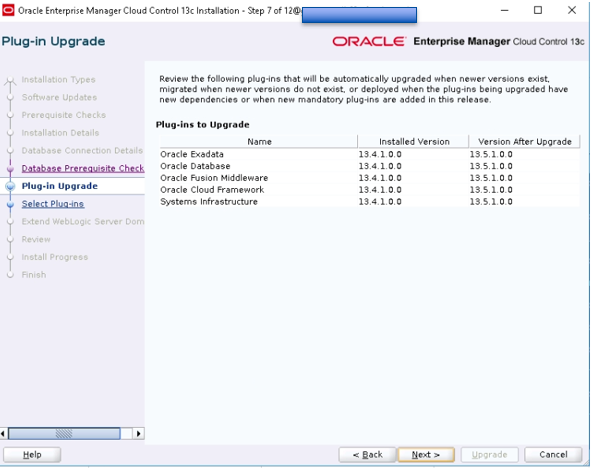Click the Review step
The height and width of the screenshot is (470, 594).
coord(36,239)
